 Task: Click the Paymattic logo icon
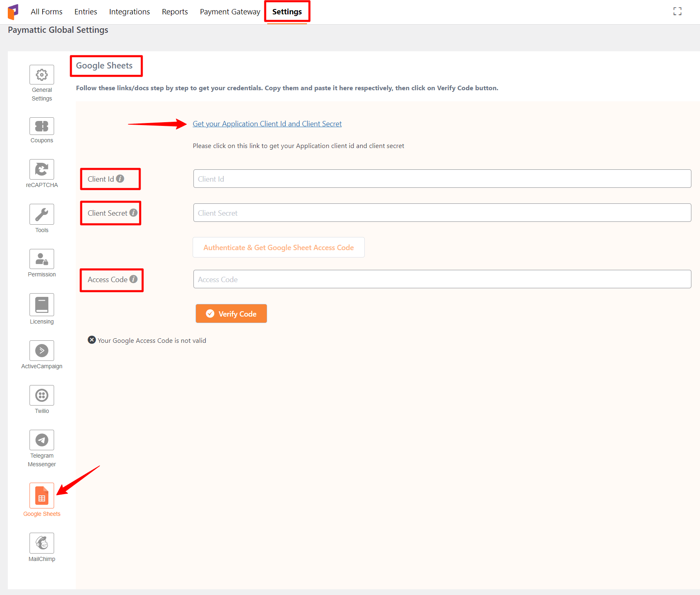[13, 12]
